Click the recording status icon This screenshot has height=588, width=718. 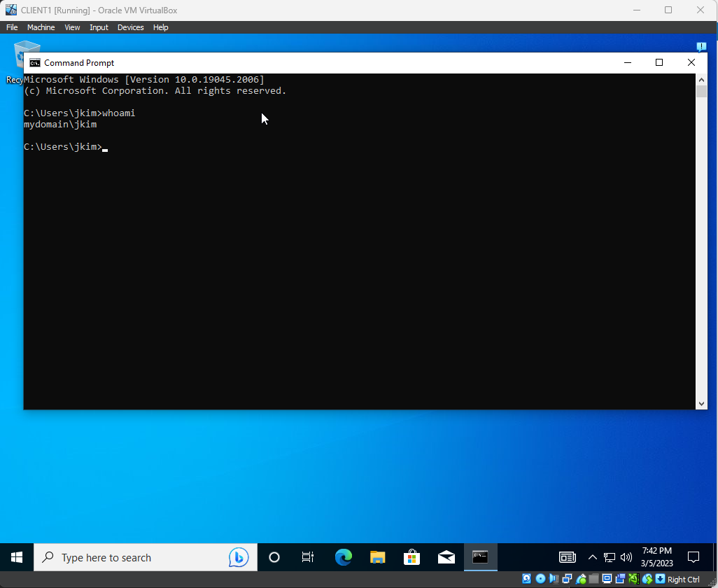619,580
